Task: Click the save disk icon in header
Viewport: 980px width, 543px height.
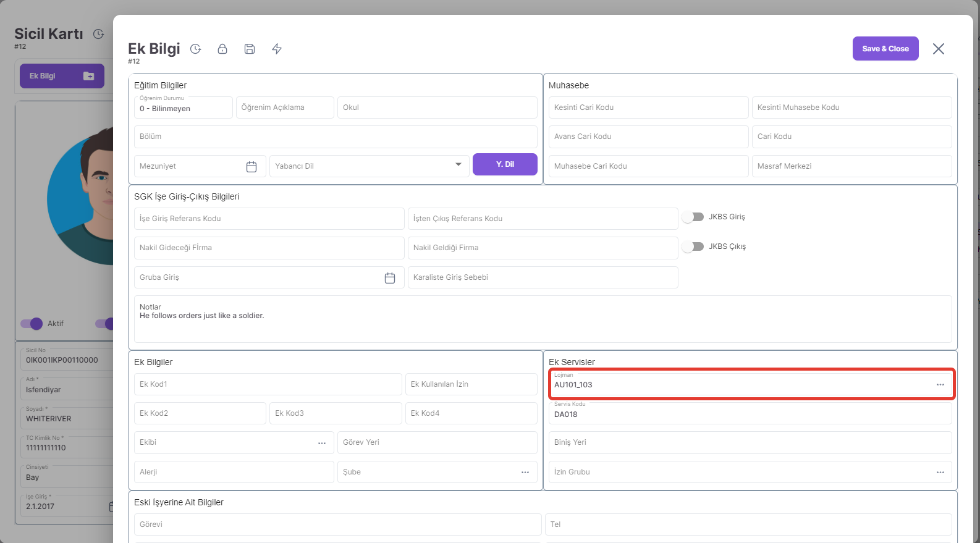Action: click(250, 49)
